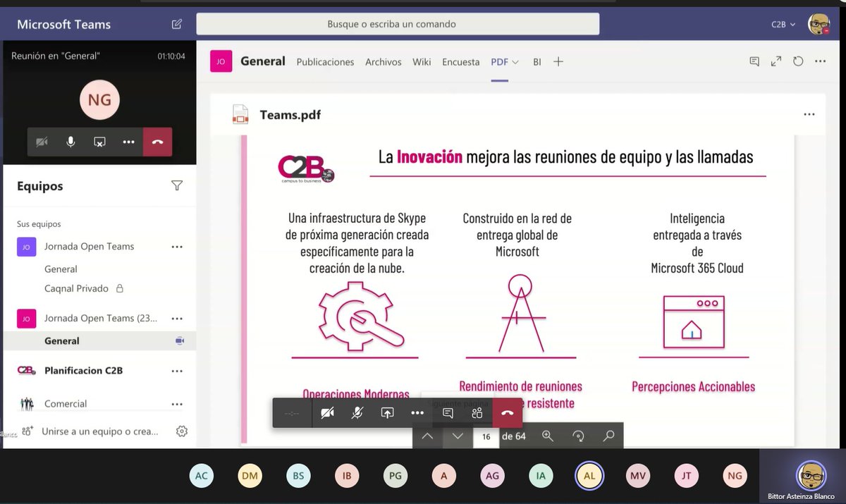Select the MV participant avatar
The image size is (846, 504).
[x=638, y=476]
